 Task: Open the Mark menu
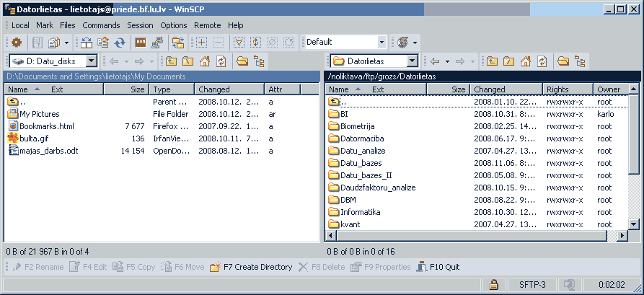(x=45, y=25)
